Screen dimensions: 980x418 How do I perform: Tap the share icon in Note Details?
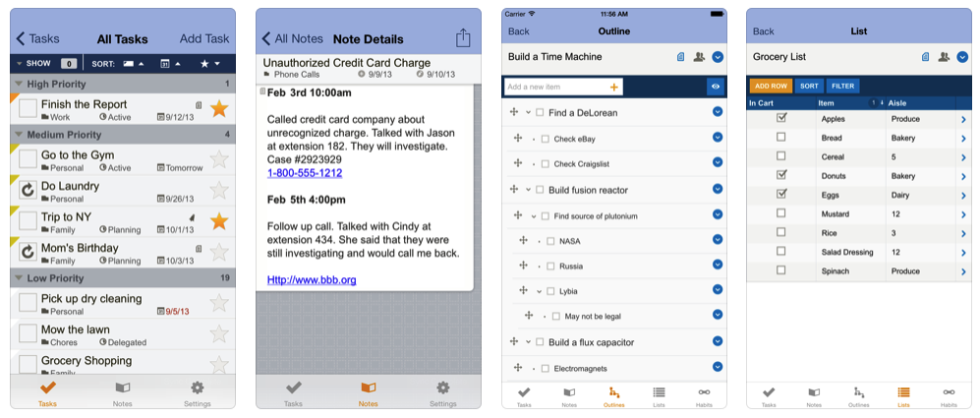pyautogui.click(x=463, y=37)
